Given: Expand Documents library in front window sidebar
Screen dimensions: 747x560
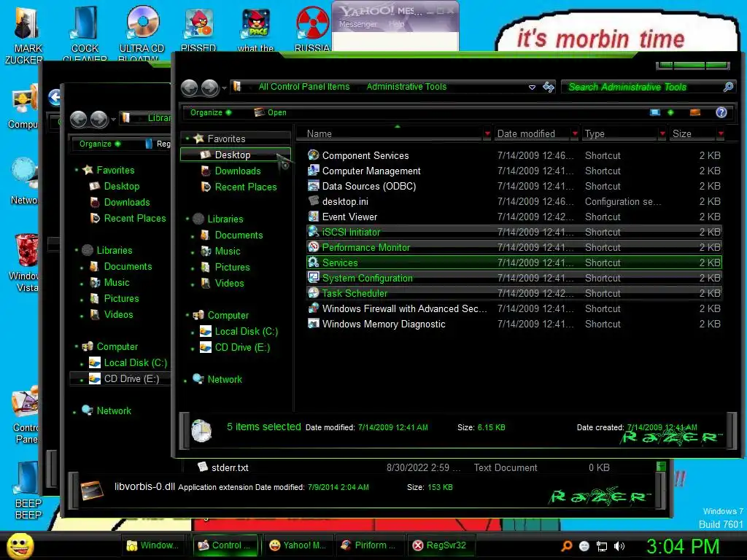Looking at the screenshot, I should pyautogui.click(x=193, y=236).
